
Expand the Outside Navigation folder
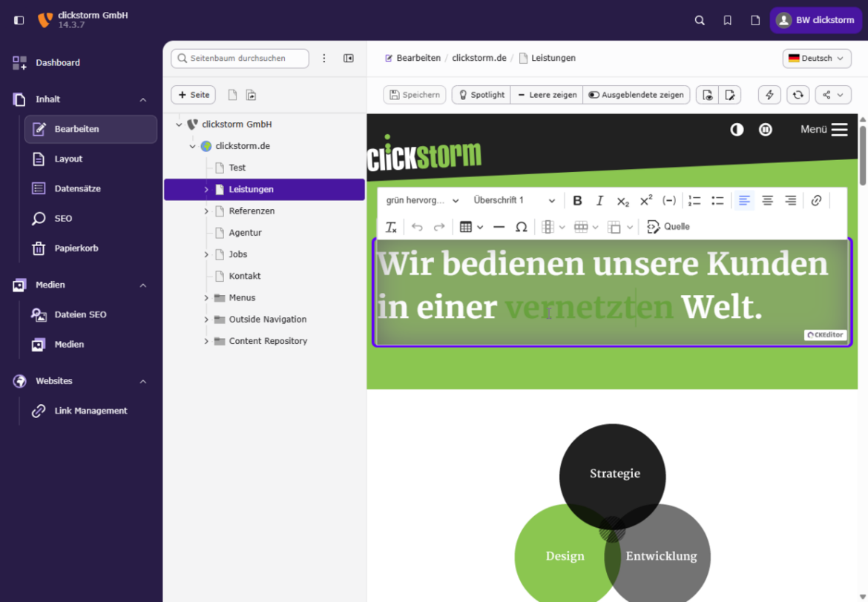point(206,320)
